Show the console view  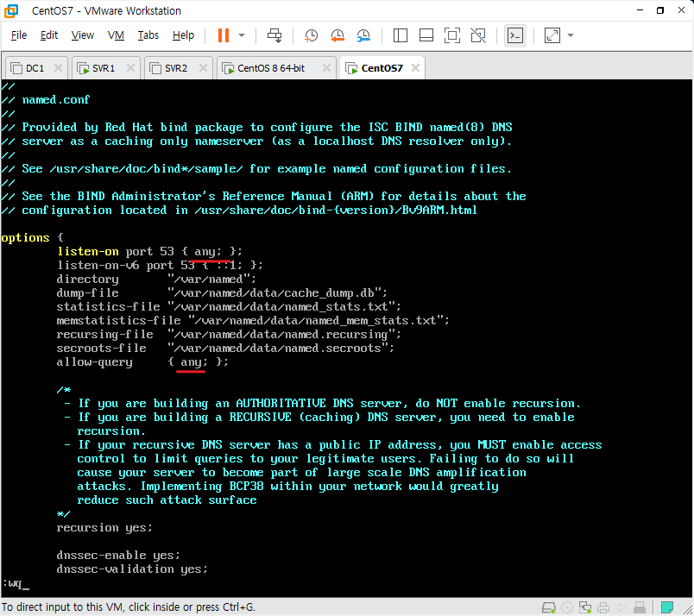(x=515, y=35)
